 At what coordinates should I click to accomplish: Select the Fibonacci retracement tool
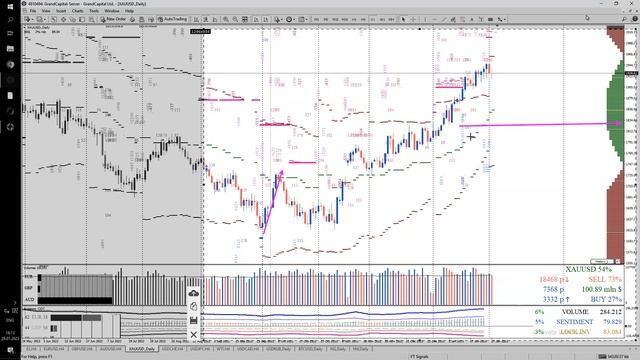coord(462,19)
